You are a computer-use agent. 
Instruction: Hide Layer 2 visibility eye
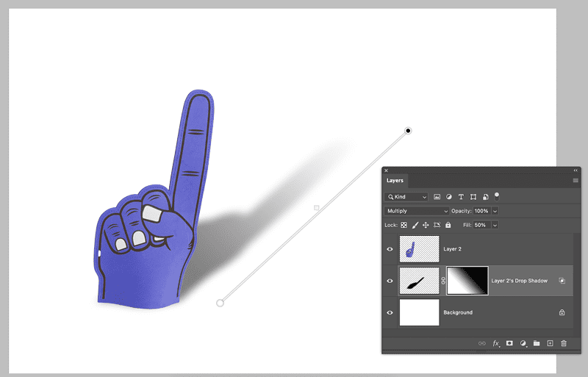click(x=390, y=249)
